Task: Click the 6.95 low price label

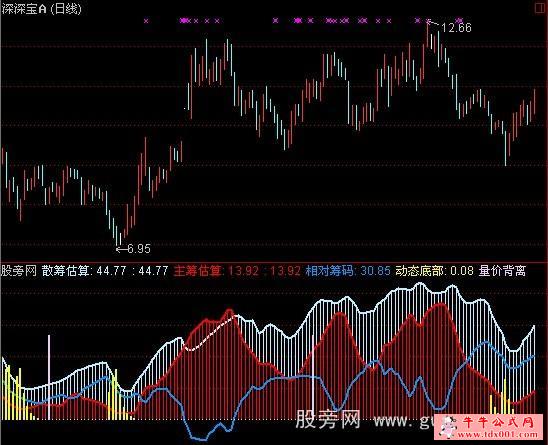Action: pyautogui.click(x=139, y=249)
